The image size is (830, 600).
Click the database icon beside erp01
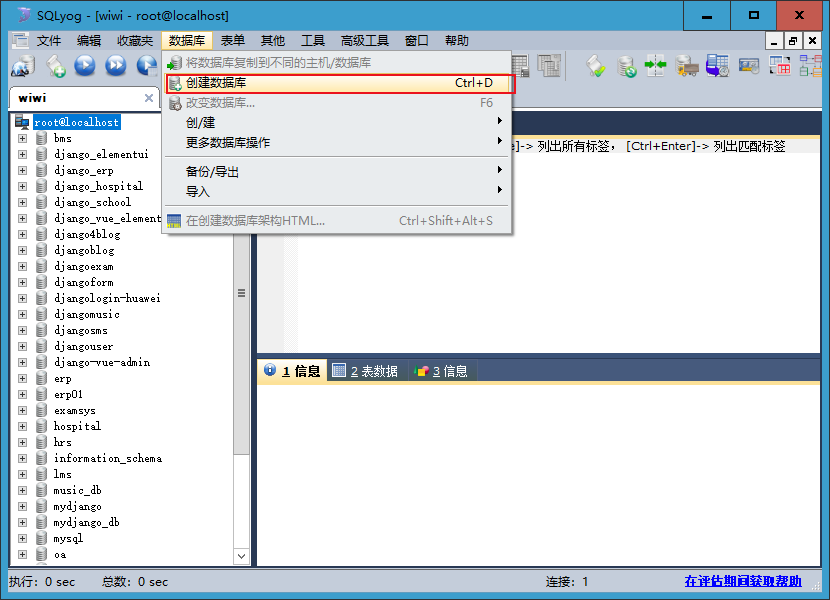click(x=42, y=394)
